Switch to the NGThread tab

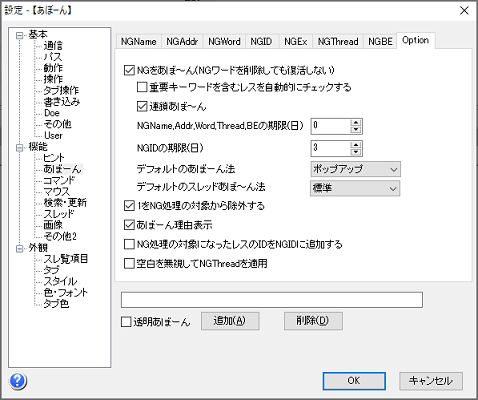click(338, 42)
